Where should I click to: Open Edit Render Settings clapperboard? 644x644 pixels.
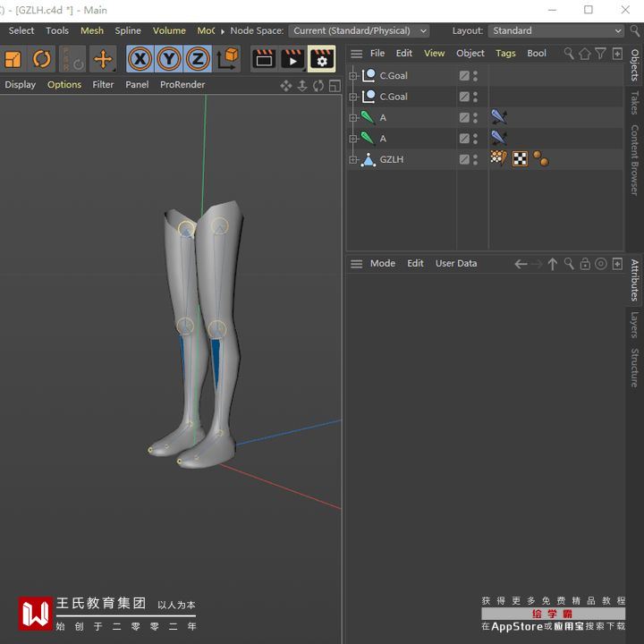[x=321, y=59]
